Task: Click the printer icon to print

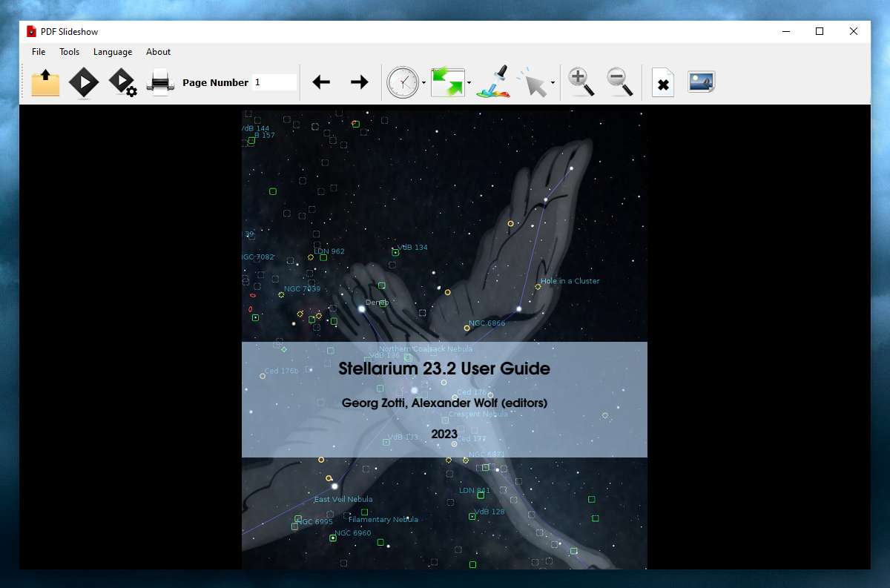Action: click(160, 82)
